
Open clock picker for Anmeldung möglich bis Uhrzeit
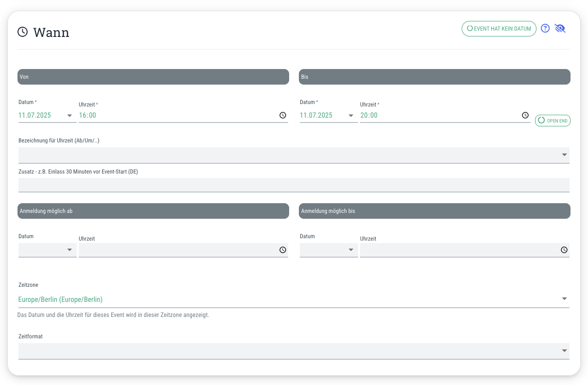[564, 250]
